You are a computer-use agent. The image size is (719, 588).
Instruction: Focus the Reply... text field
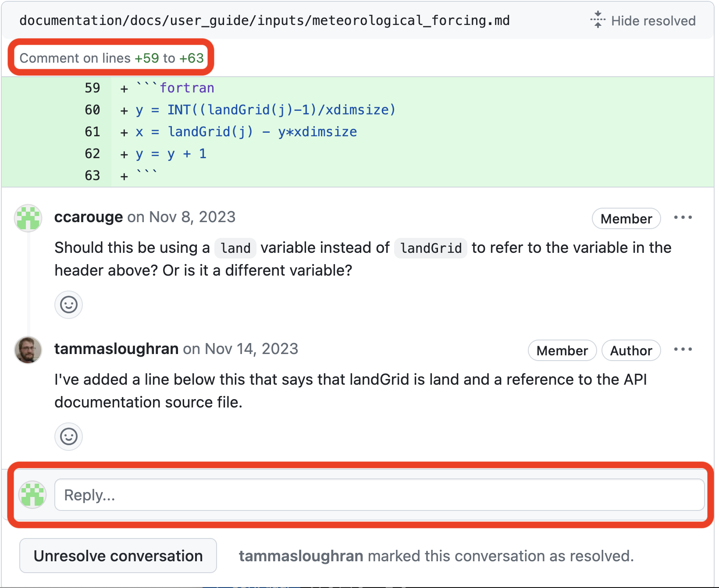tap(379, 495)
